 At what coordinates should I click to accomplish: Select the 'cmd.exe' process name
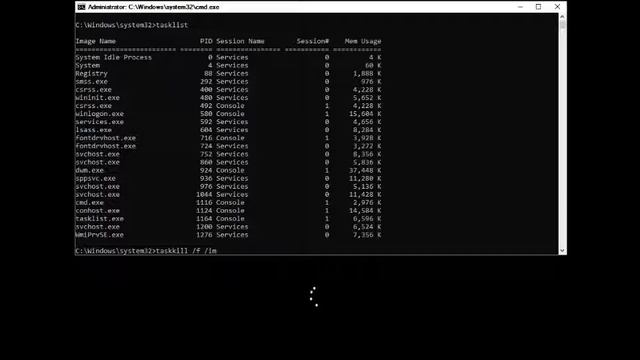pos(89,202)
